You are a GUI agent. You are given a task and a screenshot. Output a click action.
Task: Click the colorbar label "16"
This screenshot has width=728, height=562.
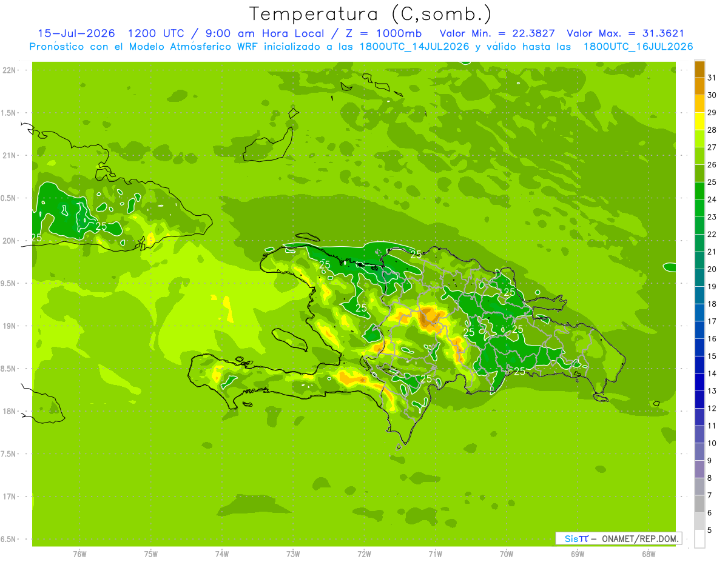(x=712, y=339)
